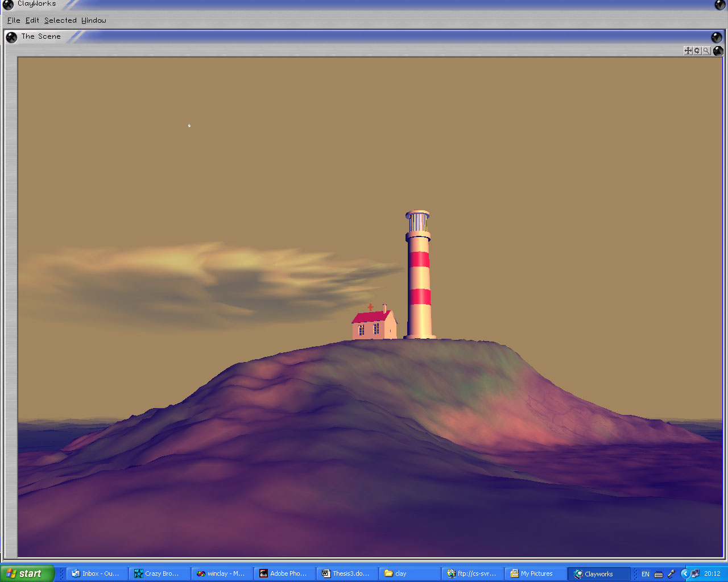Image resolution: width=728 pixels, height=582 pixels.
Task: Click the microphone icon in the language bar
Action: coord(671,574)
